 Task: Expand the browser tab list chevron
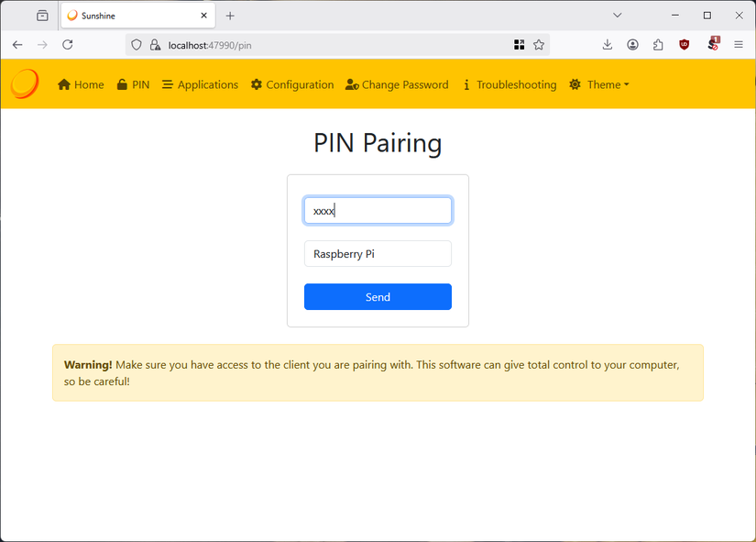tap(617, 15)
